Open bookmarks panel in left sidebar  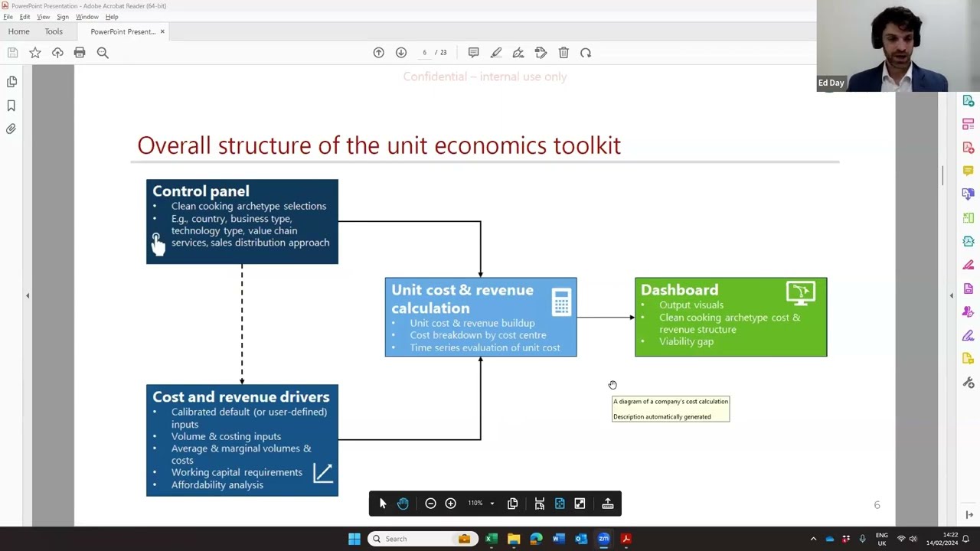point(11,106)
